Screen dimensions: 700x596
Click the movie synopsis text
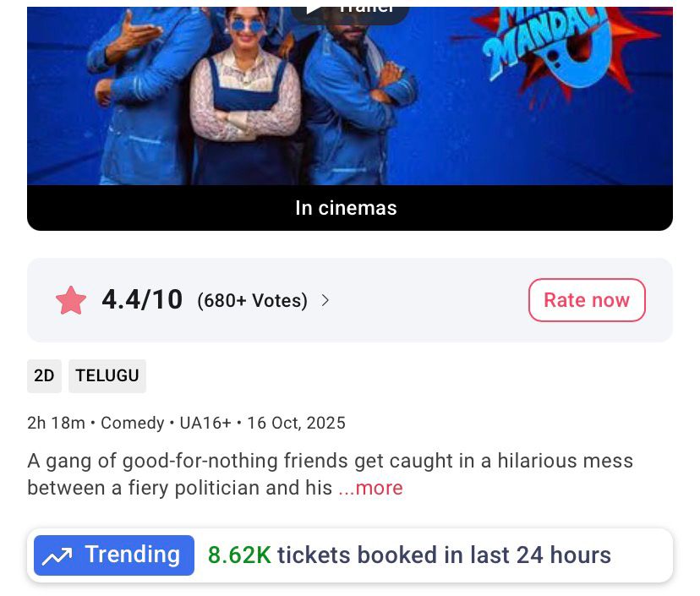click(330, 462)
